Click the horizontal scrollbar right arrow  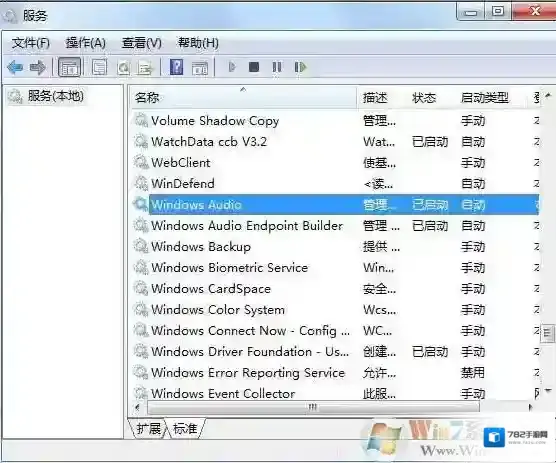[530, 407]
